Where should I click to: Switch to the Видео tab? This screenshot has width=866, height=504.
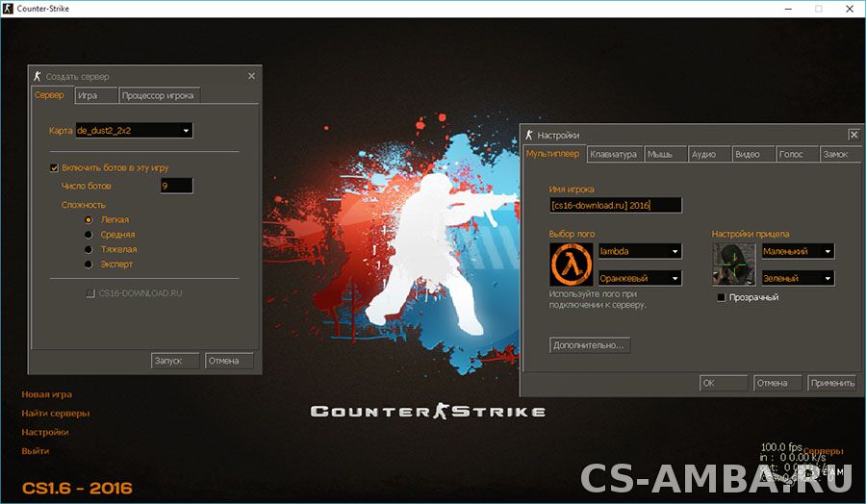click(x=753, y=155)
